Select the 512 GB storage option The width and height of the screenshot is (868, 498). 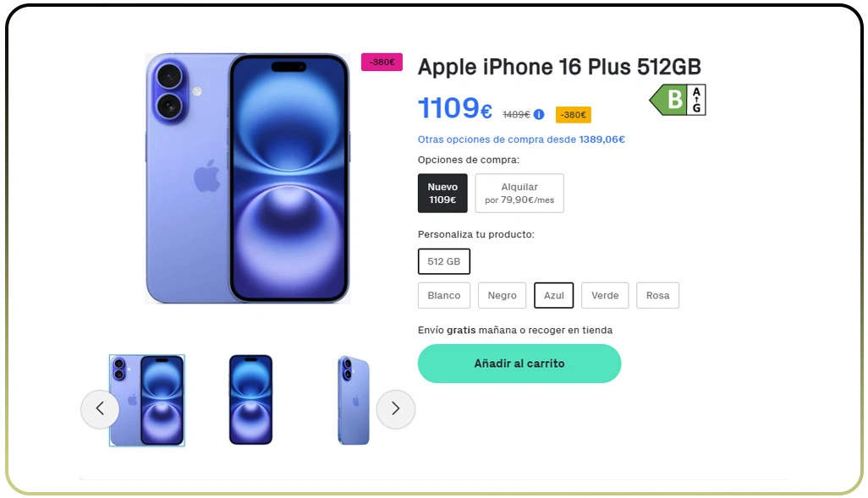point(444,261)
